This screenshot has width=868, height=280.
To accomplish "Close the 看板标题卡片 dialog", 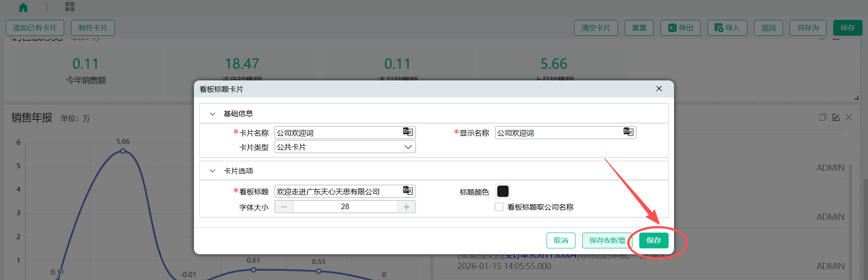I will click(659, 89).
